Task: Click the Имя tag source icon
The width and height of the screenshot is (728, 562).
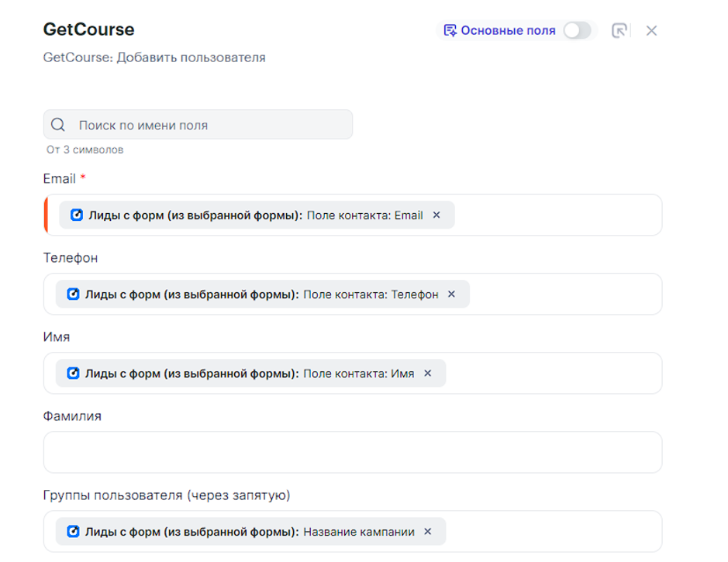Action: coord(74,374)
